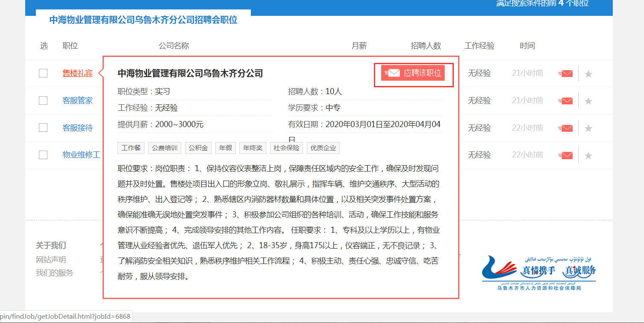Click the 招聘人数：10人 field
Image resolution: width=644 pixels, height=323 pixels.
click(x=315, y=91)
